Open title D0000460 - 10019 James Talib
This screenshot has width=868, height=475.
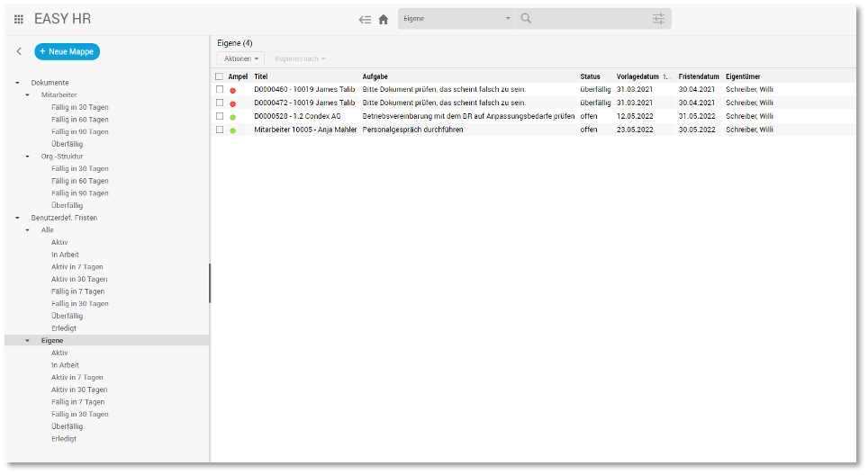click(x=304, y=90)
